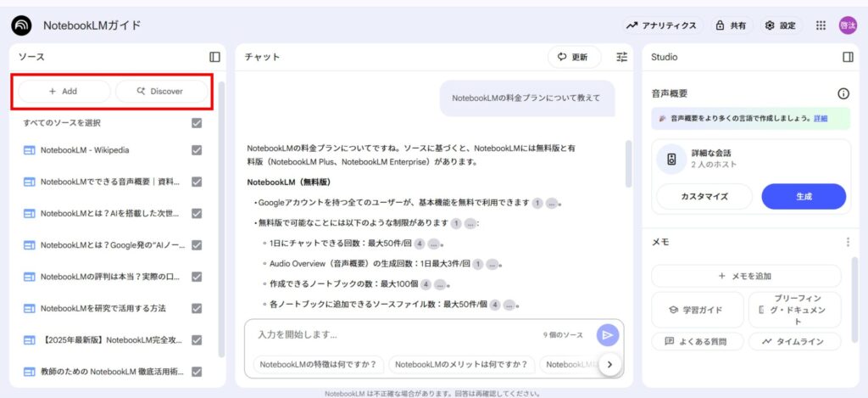The height and width of the screenshot is (398, 868).
Task: Uncheck 【2025年最新版】NotebookLM完全攻 checkbox
Action: click(197, 339)
